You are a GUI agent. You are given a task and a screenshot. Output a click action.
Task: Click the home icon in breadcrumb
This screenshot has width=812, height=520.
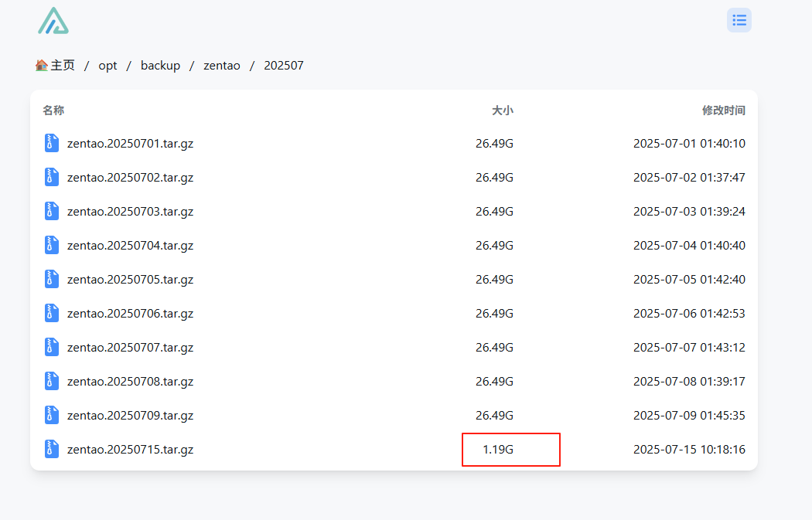42,65
